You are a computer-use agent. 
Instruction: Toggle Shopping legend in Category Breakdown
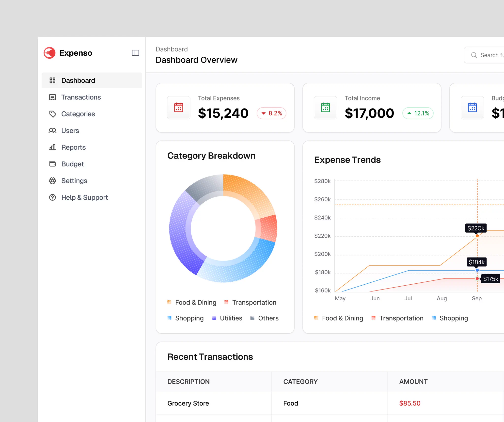pyautogui.click(x=186, y=318)
